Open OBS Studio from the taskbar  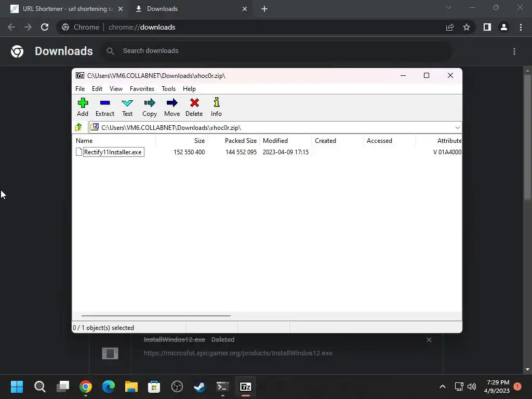click(177, 387)
